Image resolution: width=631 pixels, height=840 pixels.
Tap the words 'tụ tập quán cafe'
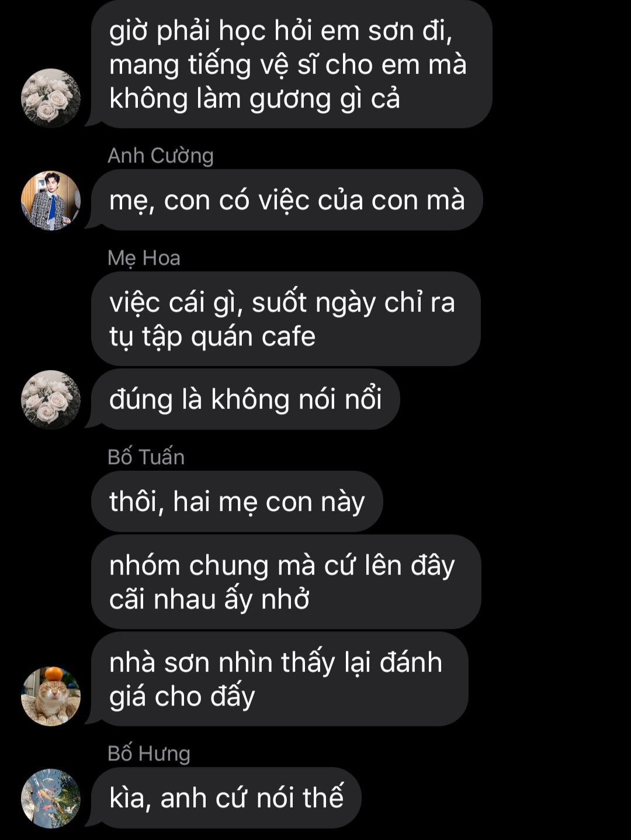pos(213,337)
